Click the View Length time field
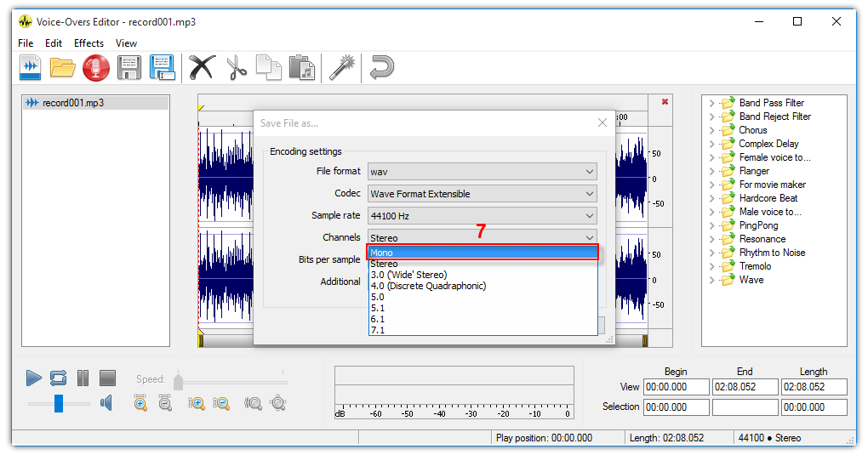 (x=814, y=387)
